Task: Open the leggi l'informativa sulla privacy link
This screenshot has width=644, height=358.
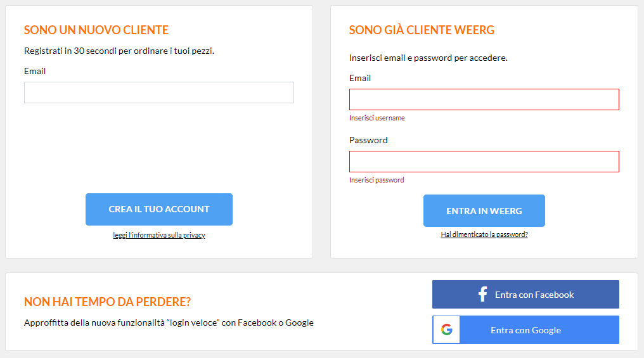Action: click(159, 235)
